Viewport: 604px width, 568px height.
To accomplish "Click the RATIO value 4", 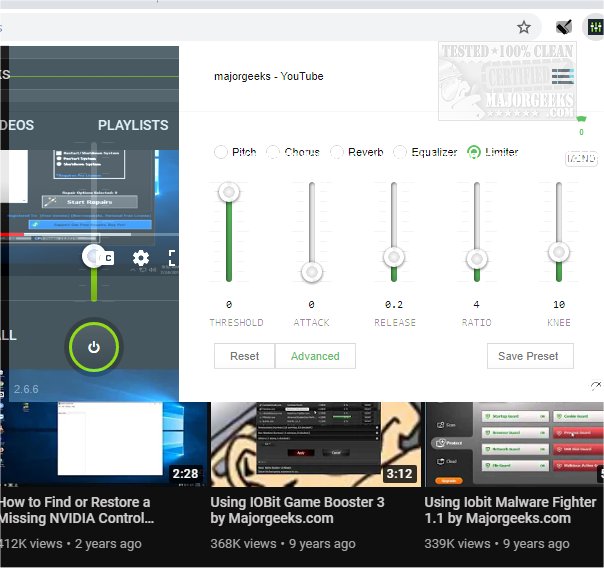I will pyautogui.click(x=476, y=305).
